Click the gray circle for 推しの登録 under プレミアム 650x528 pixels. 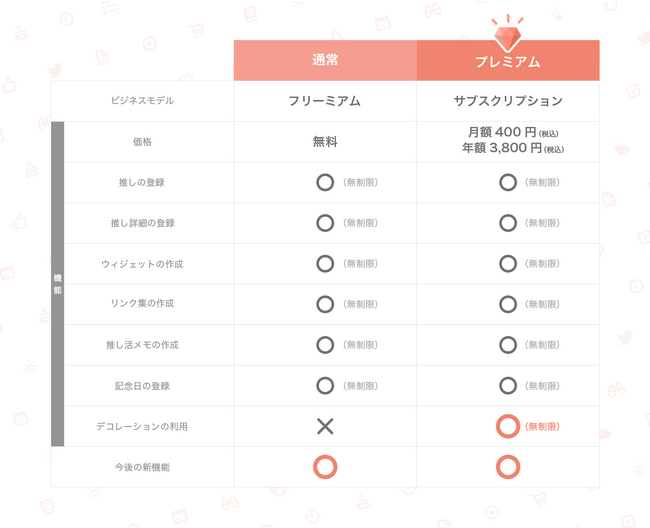pyautogui.click(x=508, y=182)
